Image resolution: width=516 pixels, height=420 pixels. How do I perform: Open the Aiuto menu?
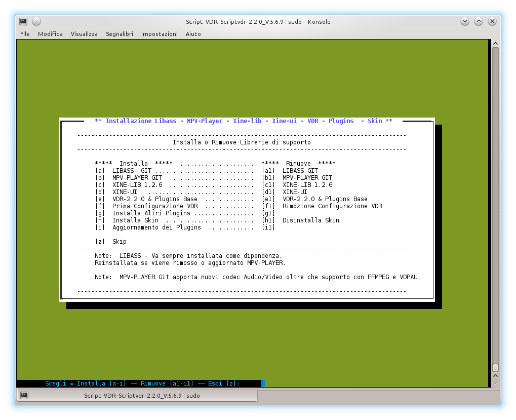(193, 34)
